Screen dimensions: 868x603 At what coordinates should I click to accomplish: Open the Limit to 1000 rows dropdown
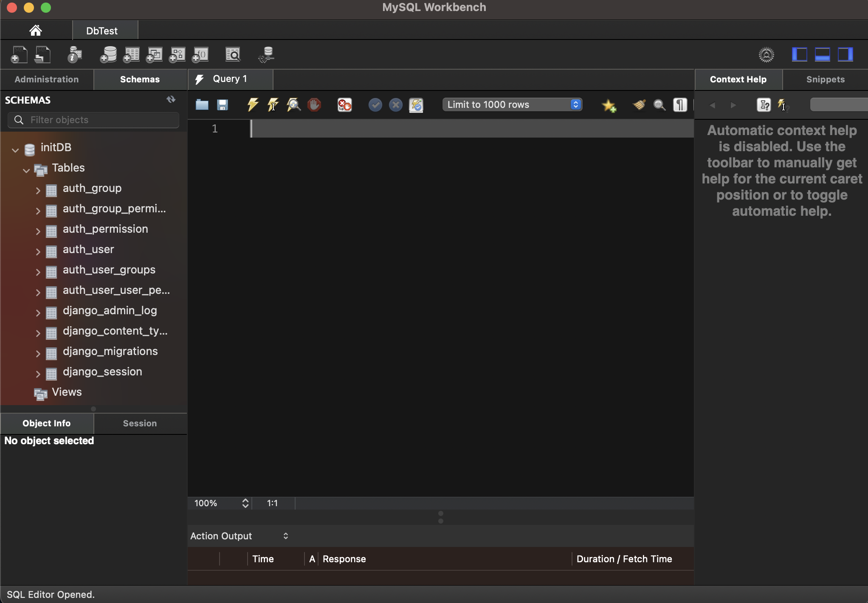click(512, 104)
